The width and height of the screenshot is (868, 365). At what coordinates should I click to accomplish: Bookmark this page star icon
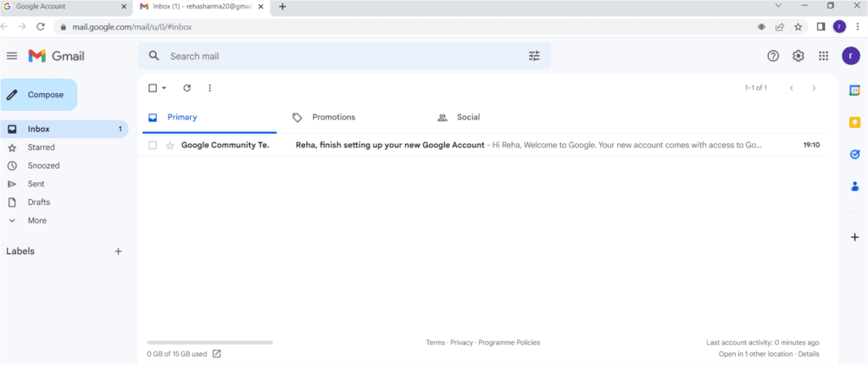click(798, 26)
